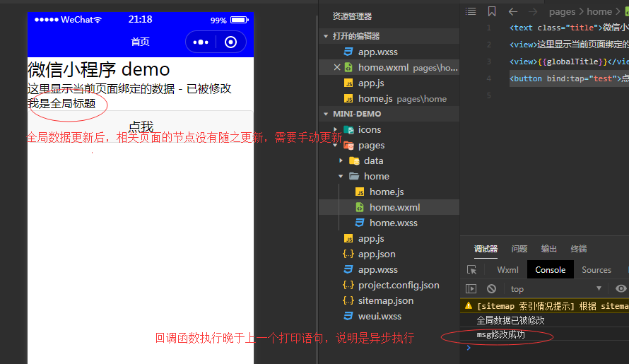629x364 pixels.
Task: Open the mini program menu (three dots)
Action: point(201,42)
